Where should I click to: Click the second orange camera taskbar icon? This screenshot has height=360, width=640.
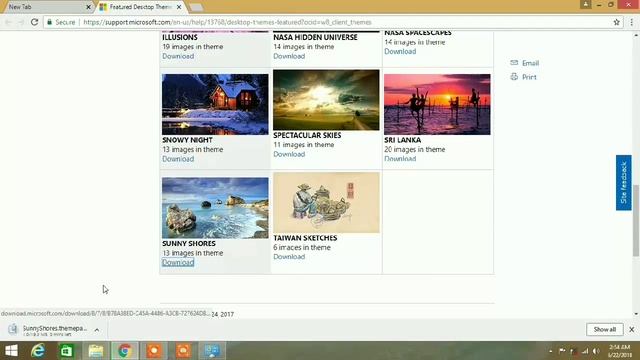[183, 351]
